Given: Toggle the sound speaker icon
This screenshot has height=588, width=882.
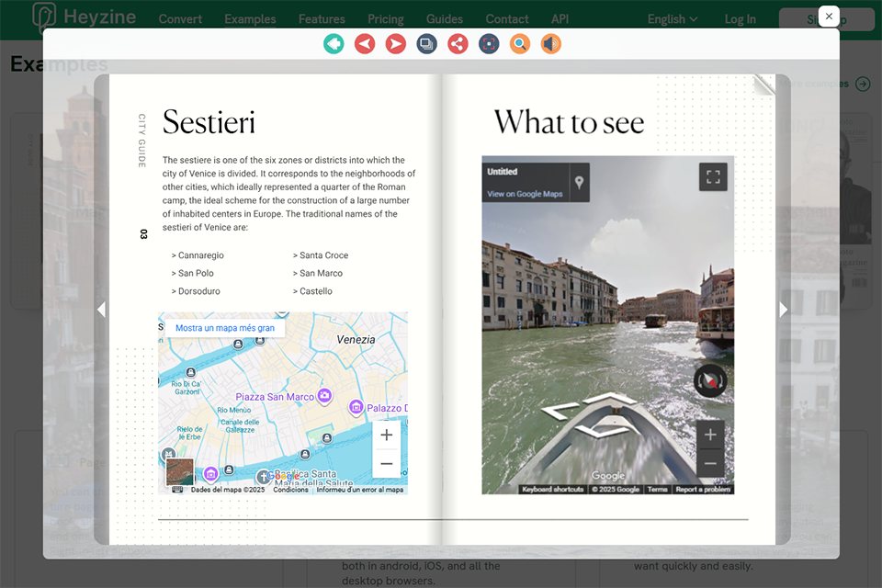Looking at the screenshot, I should click(550, 44).
